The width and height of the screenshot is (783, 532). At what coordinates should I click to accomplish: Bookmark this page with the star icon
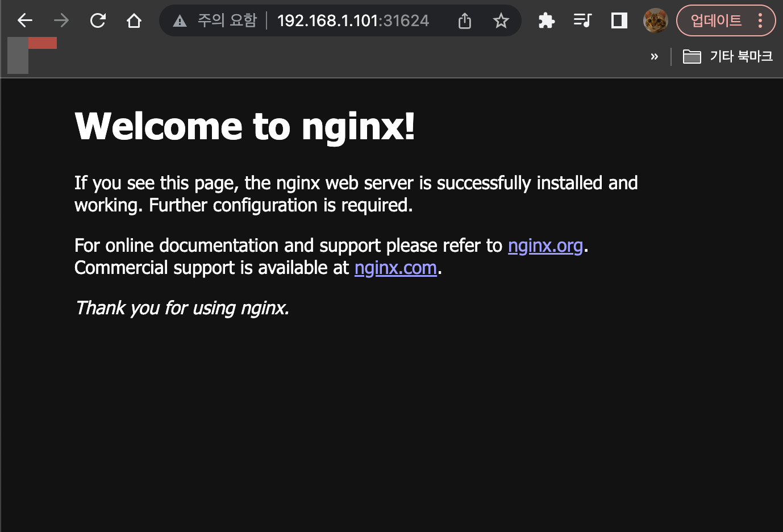click(501, 21)
